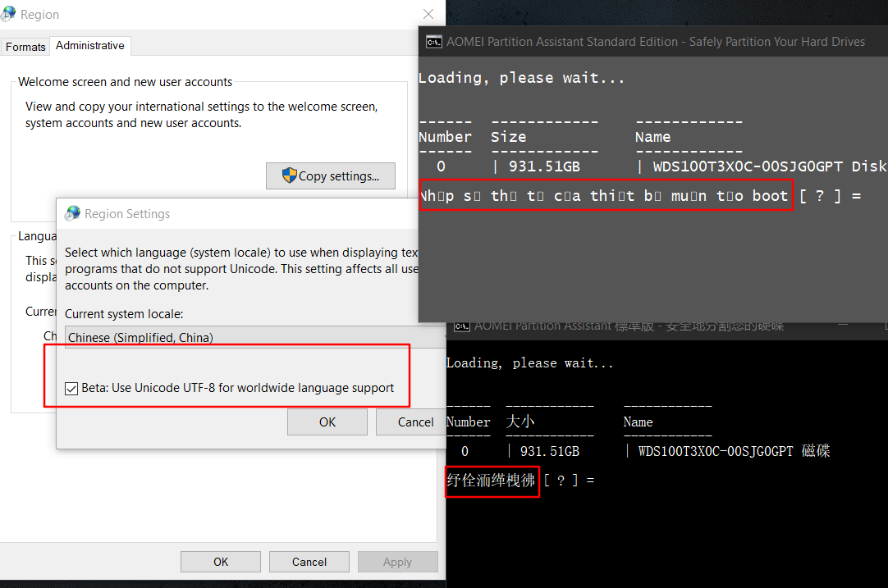This screenshot has width=888, height=588.
Task: Click the Copy settings button
Action: pos(331,175)
